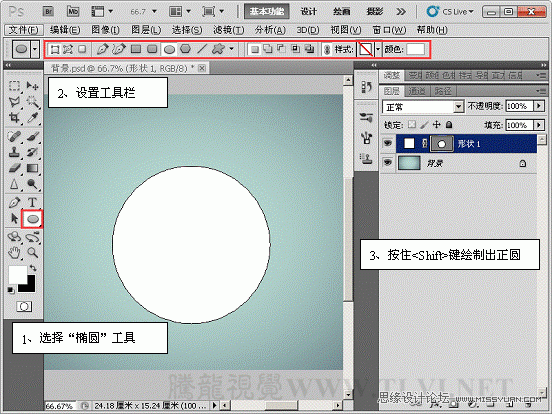This screenshot has width=552, height=414.
Task: Open the 正常 blend mode dropdown
Action: click(458, 106)
